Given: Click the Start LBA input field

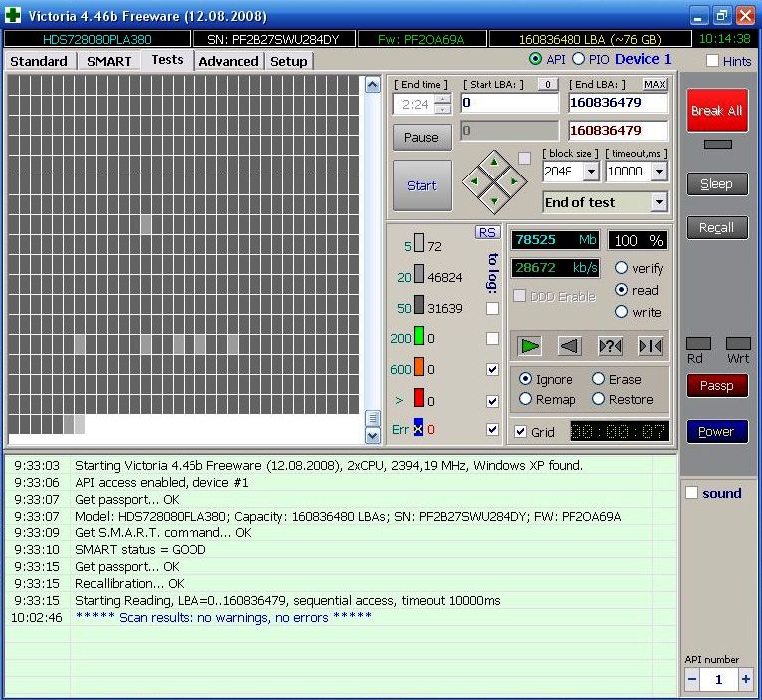Looking at the screenshot, I should point(509,103).
